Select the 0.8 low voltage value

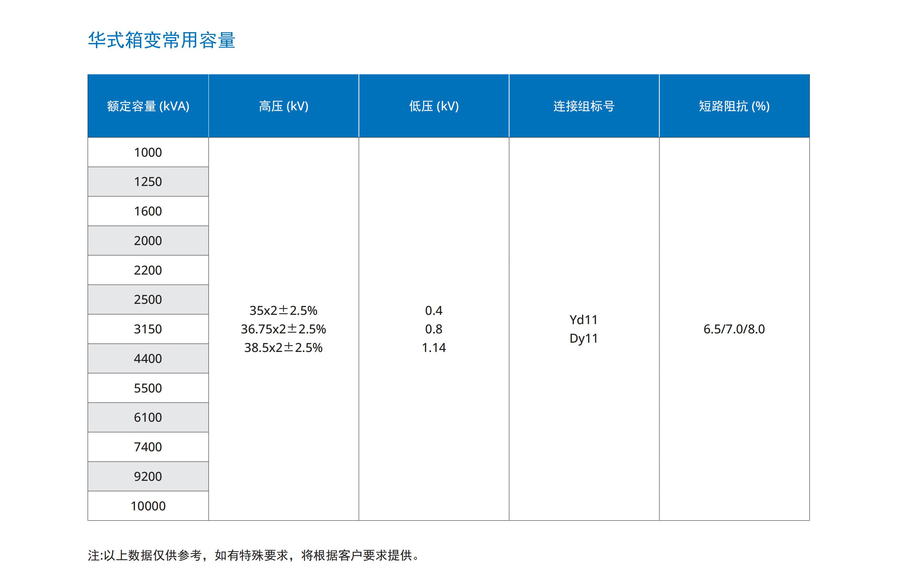click(434, 329)
